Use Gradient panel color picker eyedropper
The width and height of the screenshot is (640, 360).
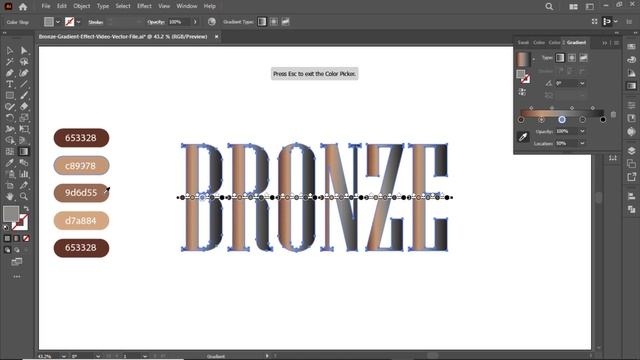tap(523, 137)
